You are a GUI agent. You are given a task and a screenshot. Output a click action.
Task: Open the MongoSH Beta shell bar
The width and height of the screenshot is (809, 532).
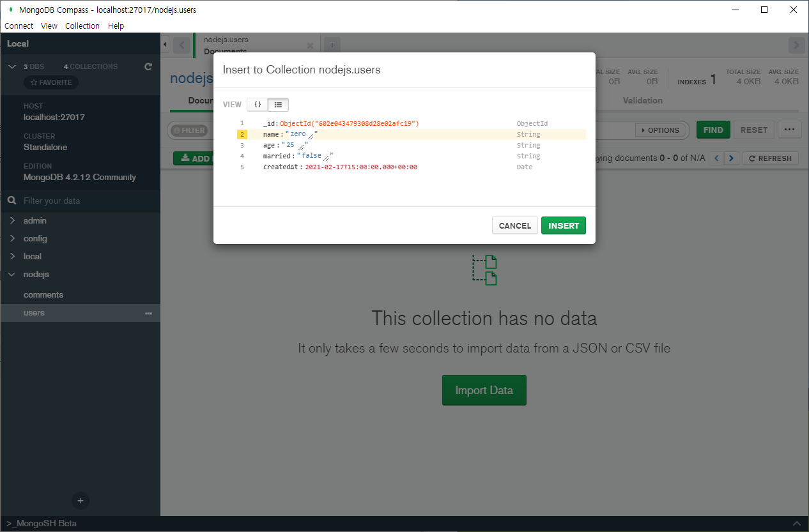[42, 523]
